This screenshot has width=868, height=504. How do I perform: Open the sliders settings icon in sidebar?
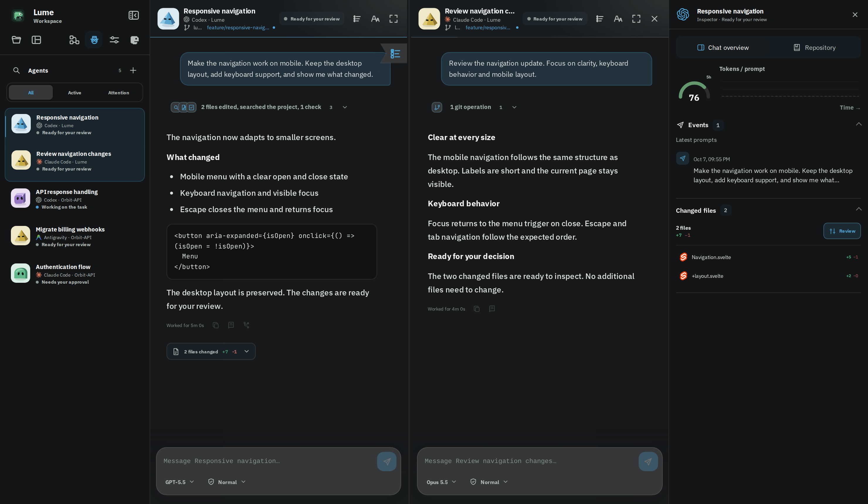click(x=114, y=40)
